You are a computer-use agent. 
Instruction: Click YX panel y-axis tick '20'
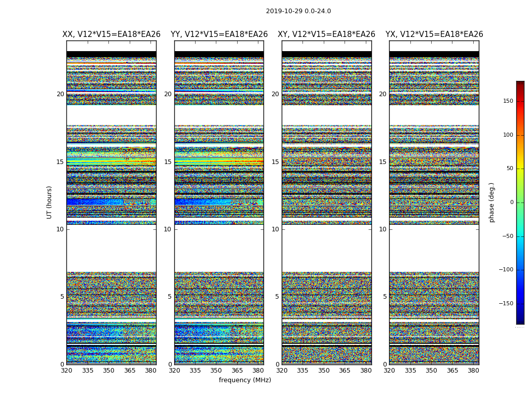[383, 94]
